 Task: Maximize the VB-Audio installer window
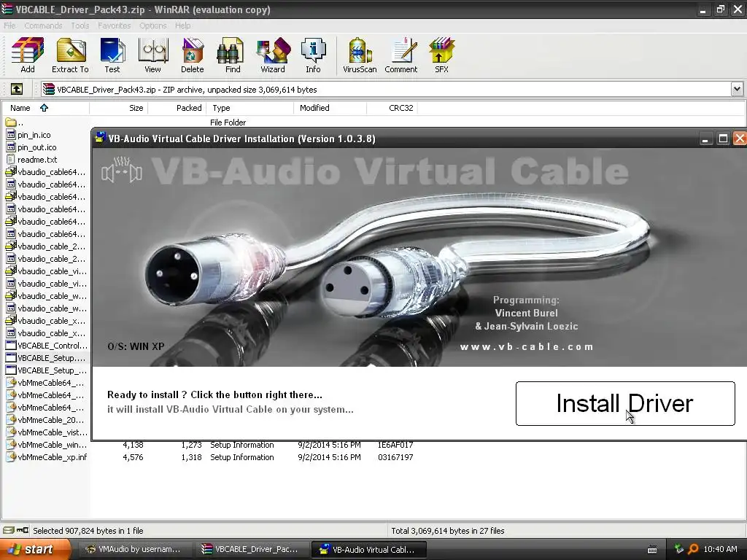(x=723, y=139)
